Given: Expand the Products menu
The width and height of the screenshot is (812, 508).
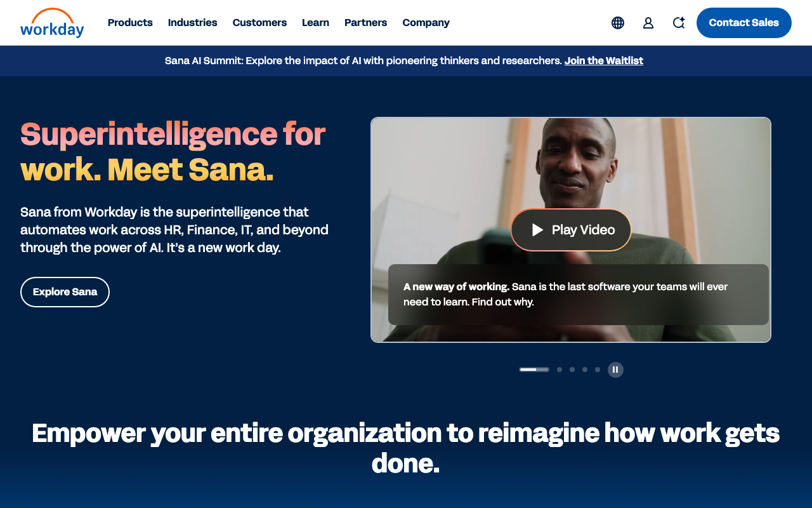Looking at the screenshot, I should click(130, 23).
